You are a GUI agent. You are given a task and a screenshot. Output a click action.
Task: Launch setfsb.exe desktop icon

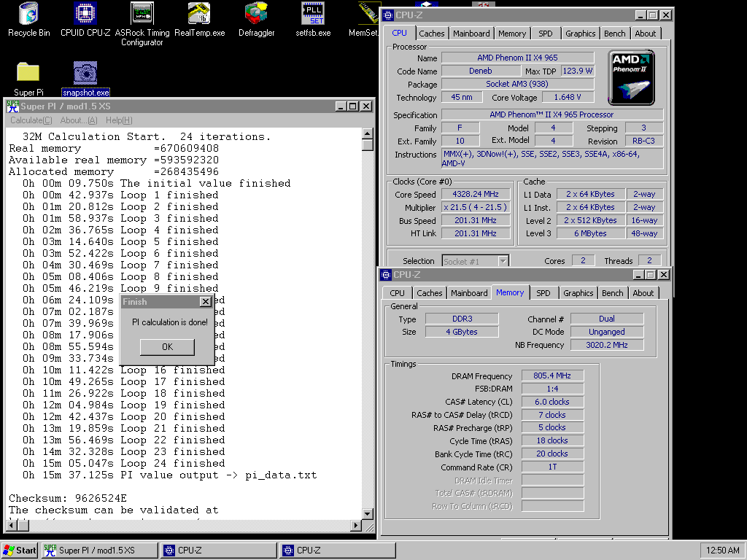click(x=313, y=20)
